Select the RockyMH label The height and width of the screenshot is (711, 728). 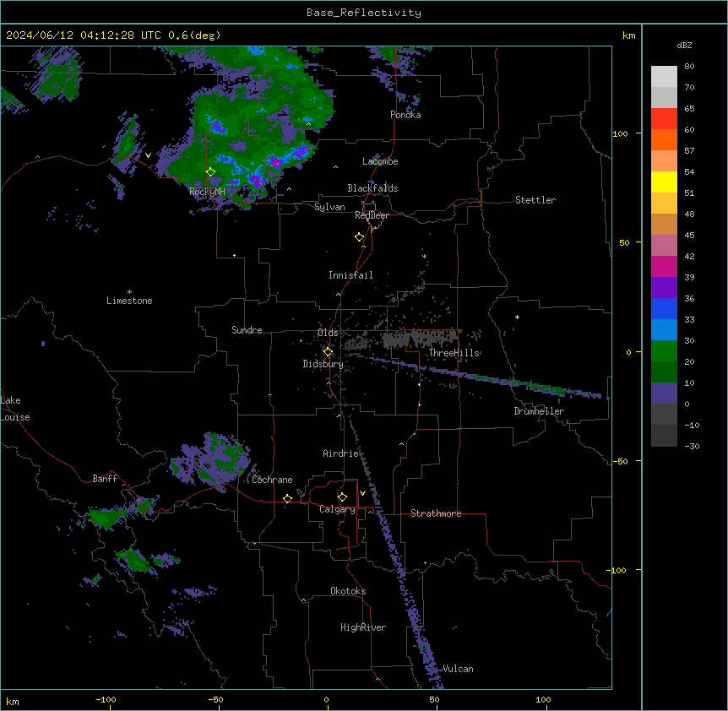207,191
